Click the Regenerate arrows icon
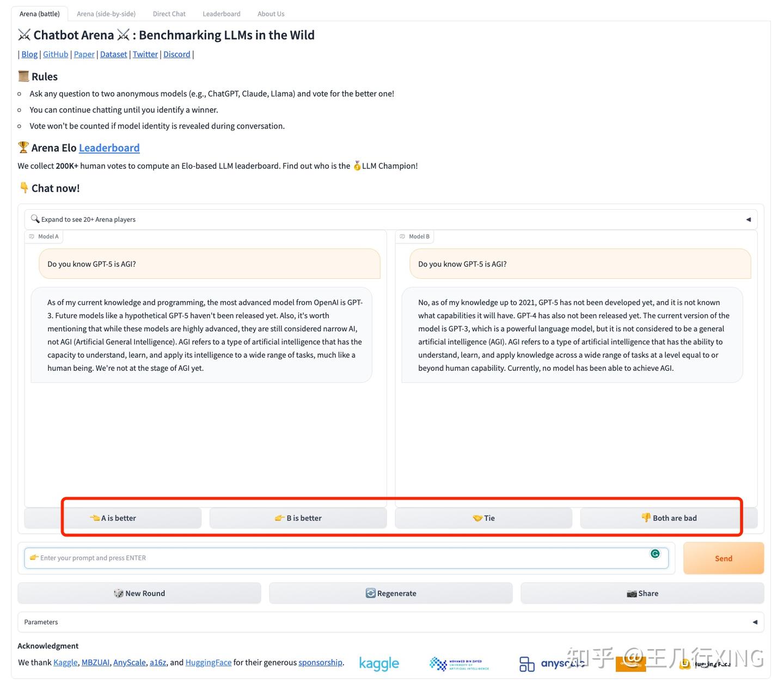784x690 pixels. (x=370, y=593)
